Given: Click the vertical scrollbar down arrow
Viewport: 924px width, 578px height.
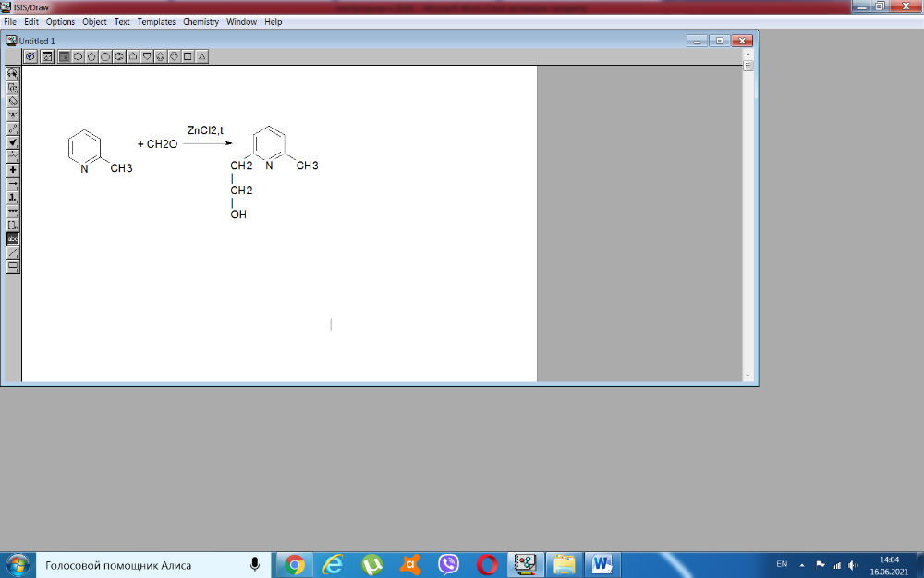Looking at the screenshot, I should tap(748, 375).
